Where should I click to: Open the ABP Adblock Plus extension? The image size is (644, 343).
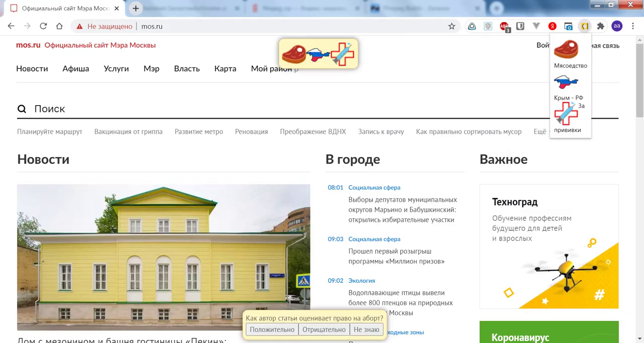pyautogui.click(x=505, y=27)
